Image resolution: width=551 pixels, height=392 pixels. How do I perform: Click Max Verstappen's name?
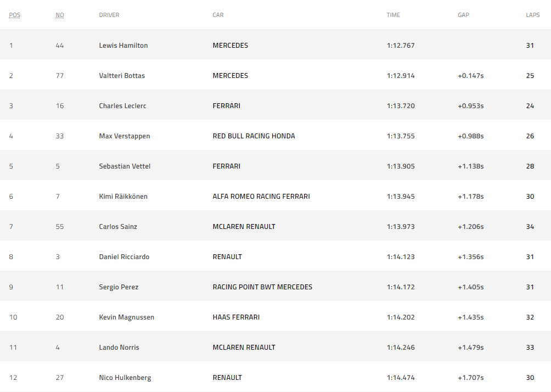click(125, 136)
